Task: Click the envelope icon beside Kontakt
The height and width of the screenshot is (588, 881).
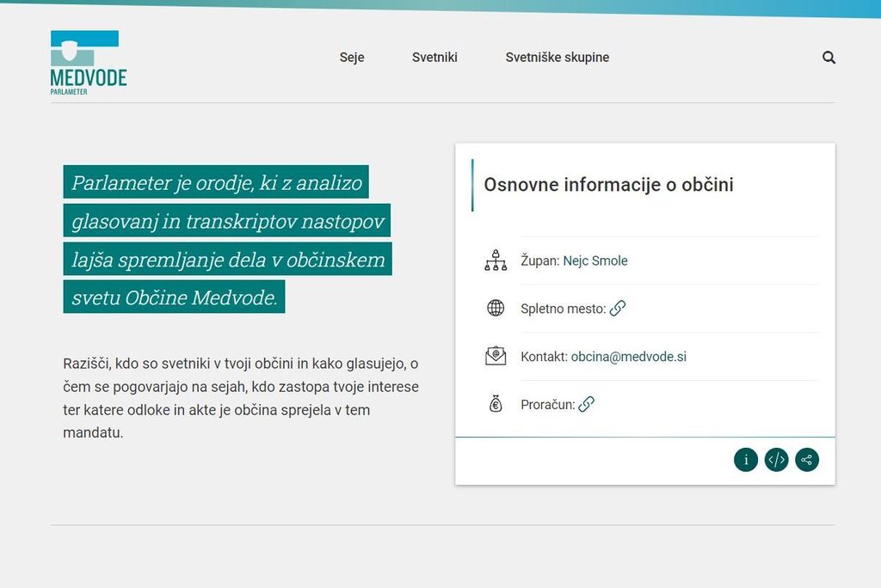Action: pos(496,356)
